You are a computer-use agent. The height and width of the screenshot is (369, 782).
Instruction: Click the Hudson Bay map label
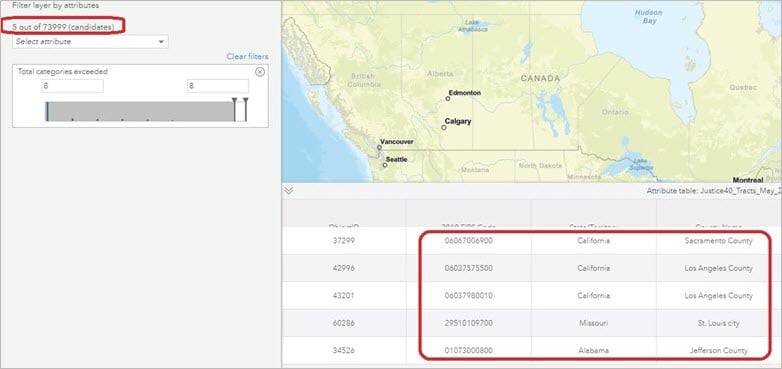point(648,17)
